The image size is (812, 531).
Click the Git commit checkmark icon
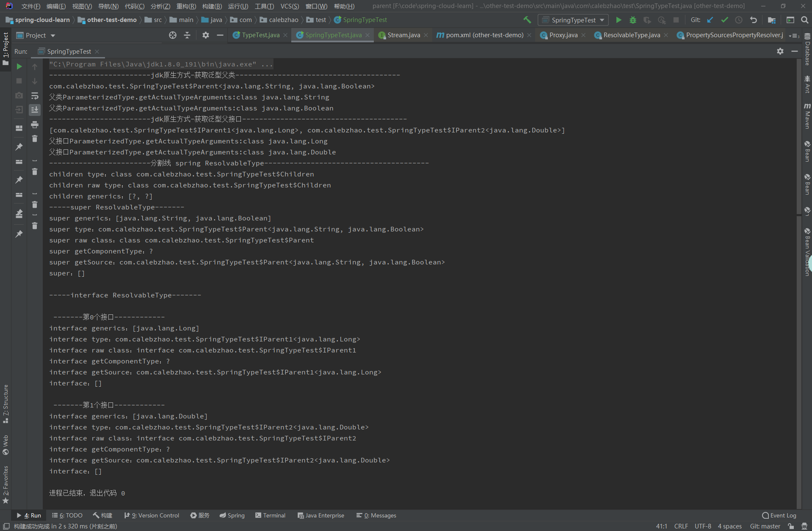pos(724,20)
